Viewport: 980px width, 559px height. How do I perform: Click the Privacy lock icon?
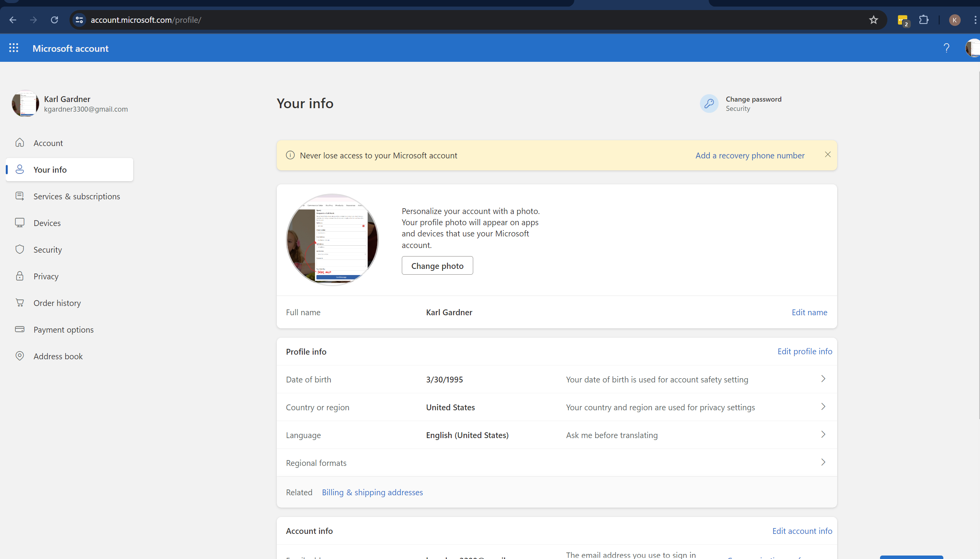point(20,276)
